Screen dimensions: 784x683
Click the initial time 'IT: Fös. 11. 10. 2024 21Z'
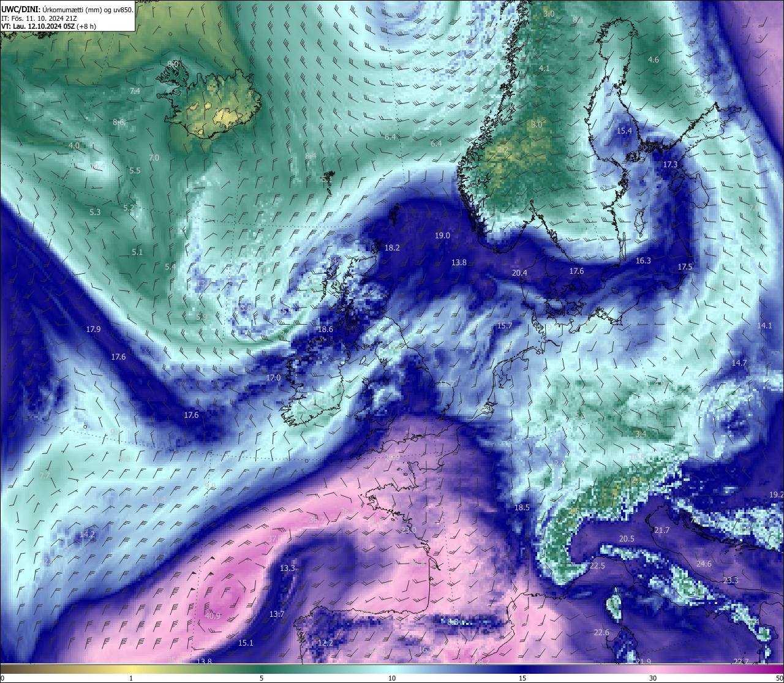tap(39, 18)
